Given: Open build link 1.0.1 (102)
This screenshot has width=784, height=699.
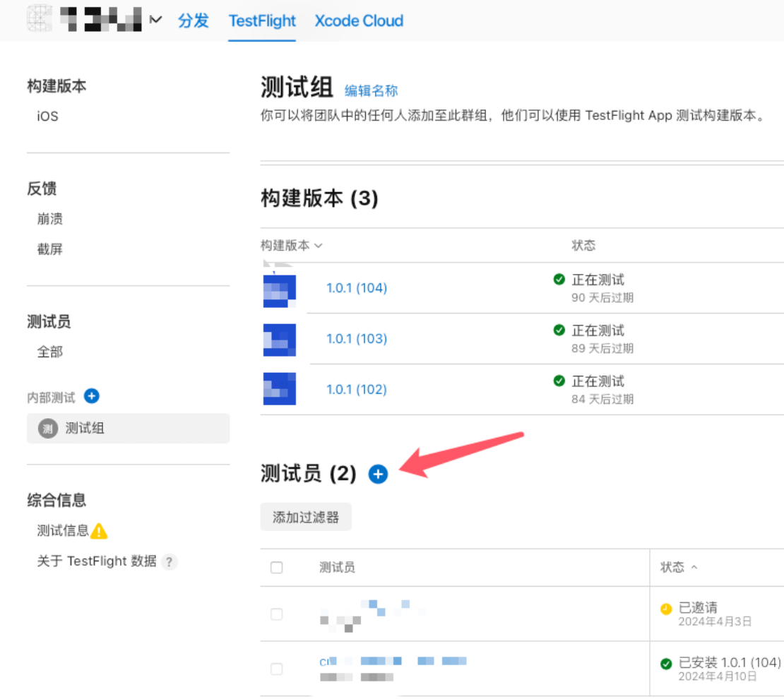Looking at the screenshot, I should click(357, 390).
